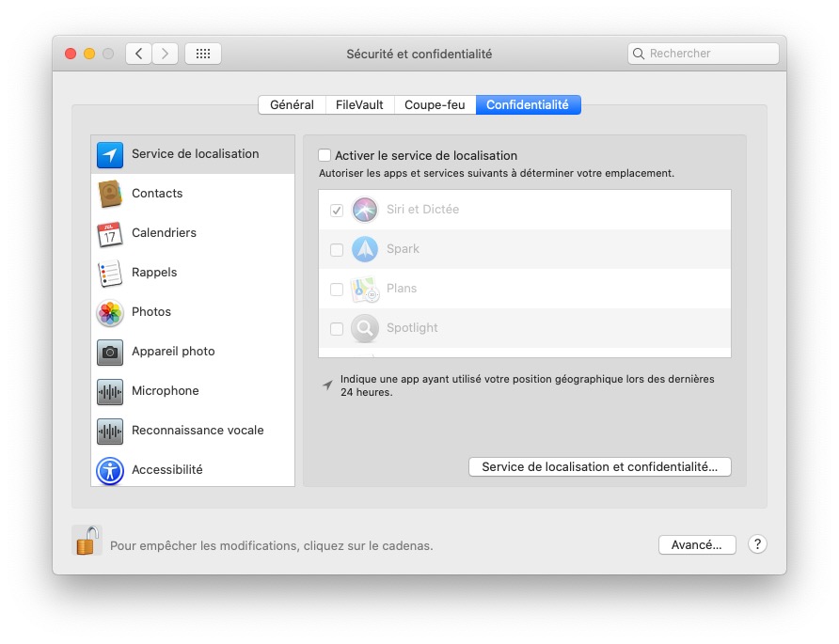Select Calendriers in the sidebar list
The width and height of the screenshot is (839, 644).
tap(193, 233)
